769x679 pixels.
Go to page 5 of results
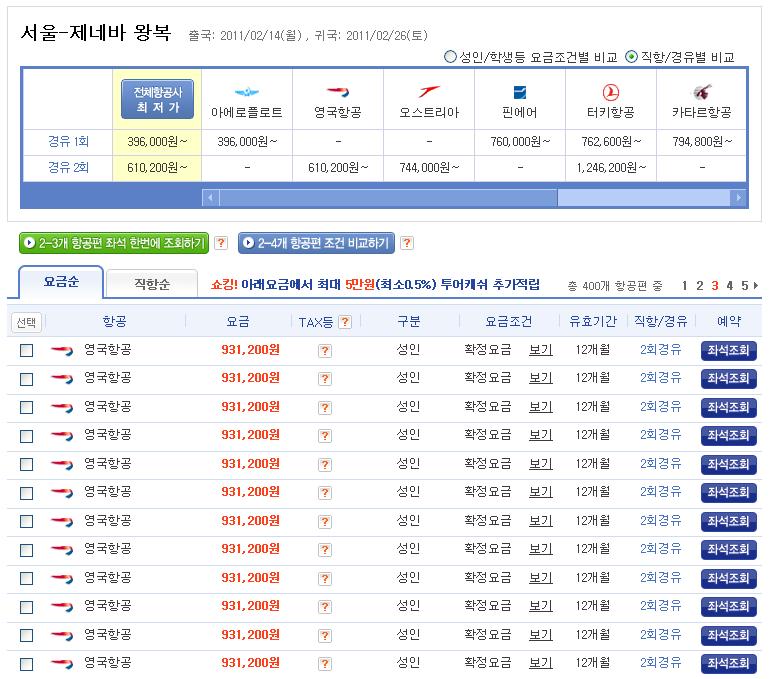(x=744, y=286)
